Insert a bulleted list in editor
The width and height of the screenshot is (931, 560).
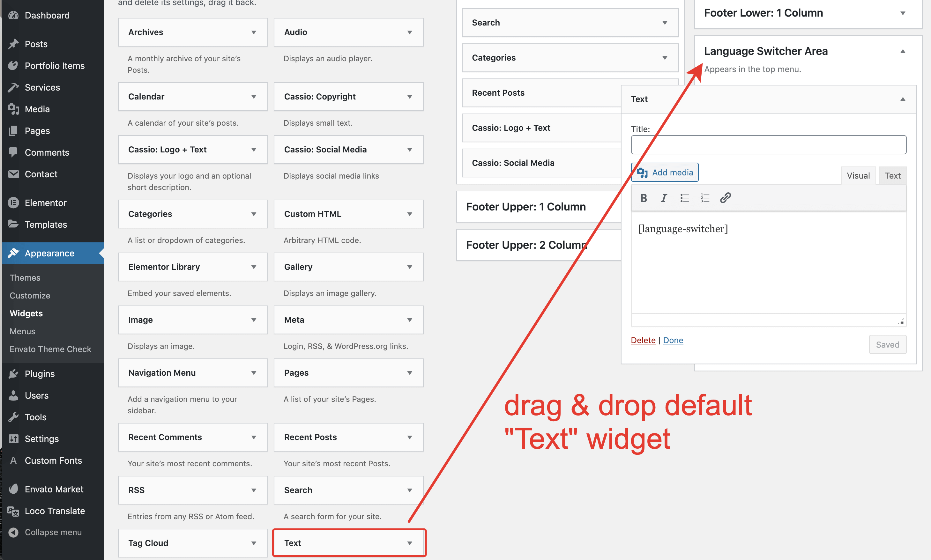(684, 198)
